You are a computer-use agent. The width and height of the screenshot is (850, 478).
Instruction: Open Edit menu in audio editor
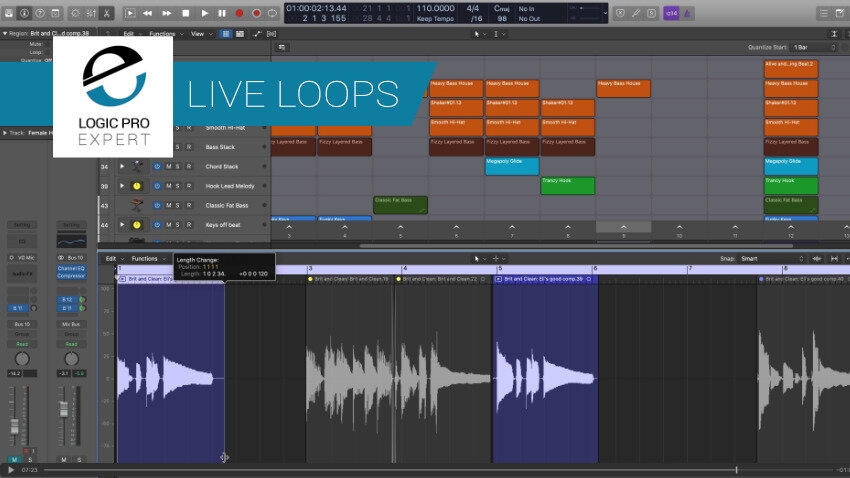point(114,259)
